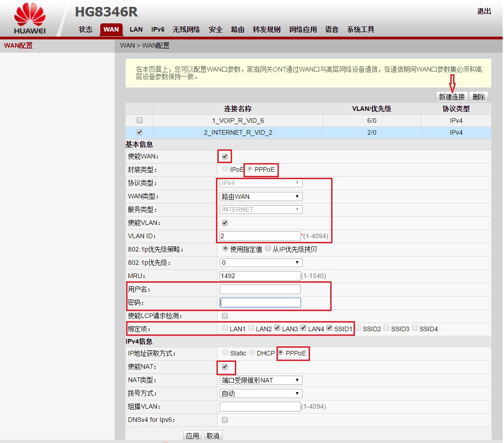Screen dimensions: 504x443
Task: Uncheck the 使能NAT checkbox
Action: click(x=224, y=367)
